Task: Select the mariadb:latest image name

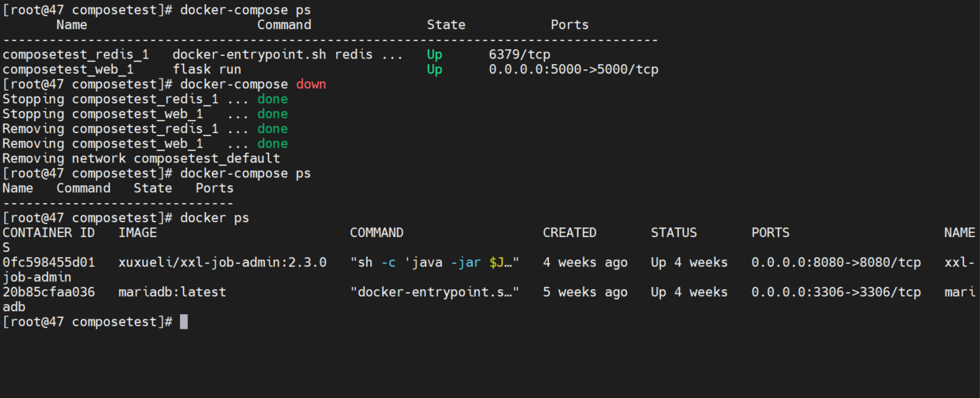Action: (172, 292)
